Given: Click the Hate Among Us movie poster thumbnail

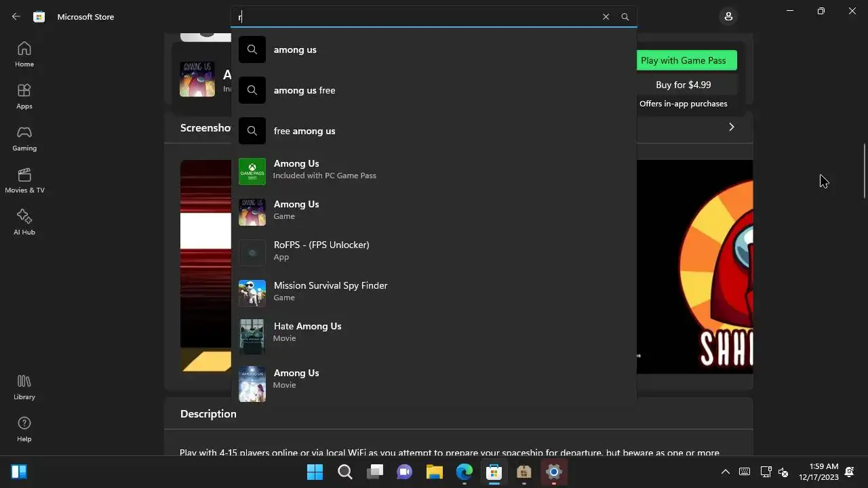Looking at the screenshot, I should [x=252, y=337].
